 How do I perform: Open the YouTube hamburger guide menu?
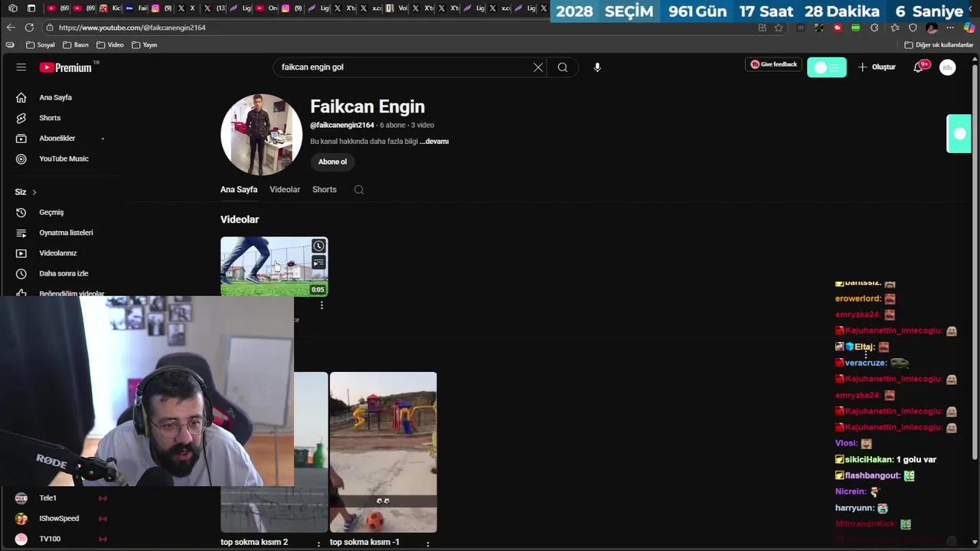21,67
